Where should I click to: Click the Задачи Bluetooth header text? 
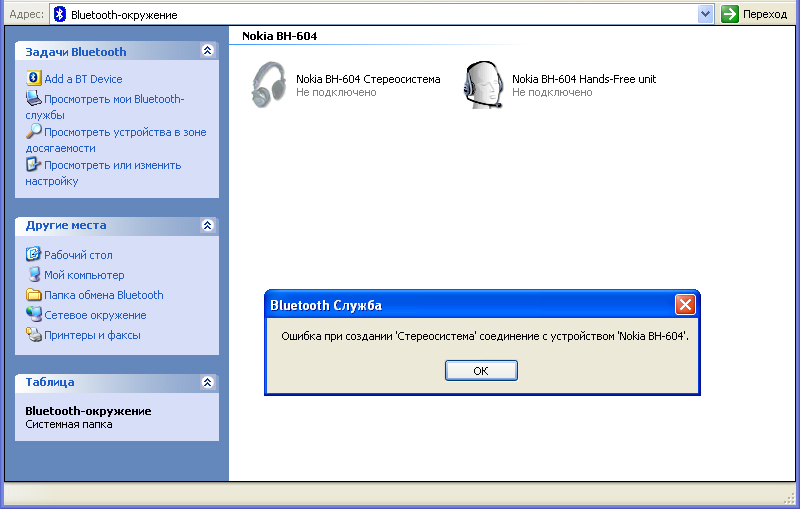coord(76,52)
